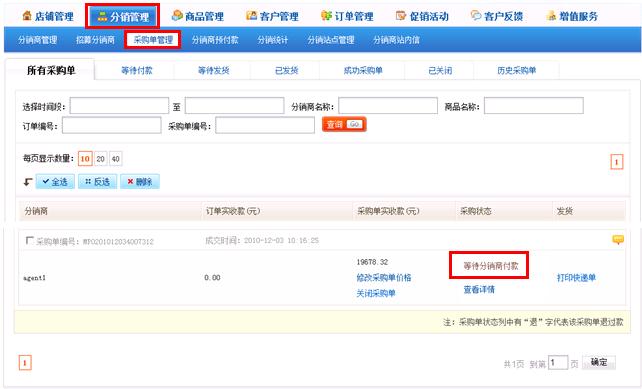Click distributor name agent1

coord(34,278)
